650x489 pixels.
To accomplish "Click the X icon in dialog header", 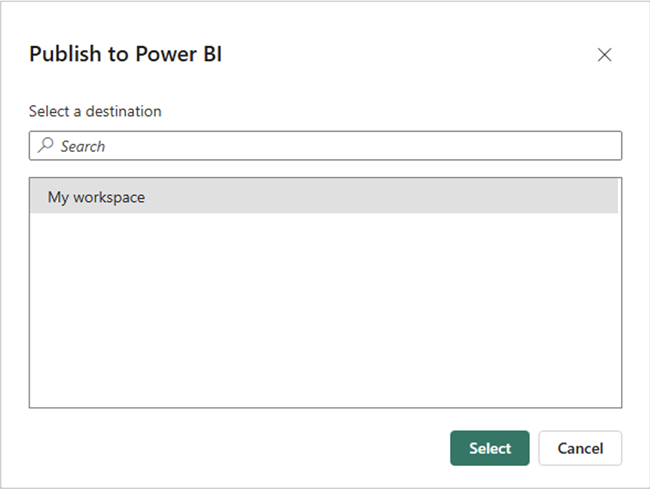I will [604, 55].
